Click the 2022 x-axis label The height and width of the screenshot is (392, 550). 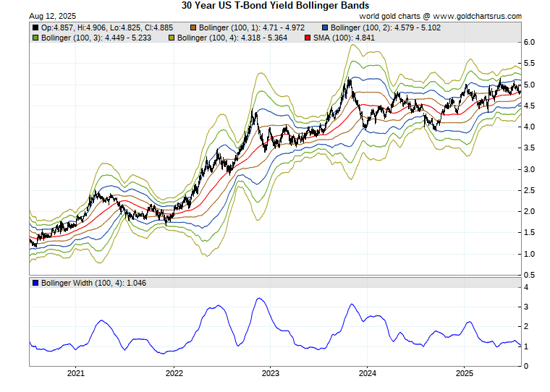point(174,373)
